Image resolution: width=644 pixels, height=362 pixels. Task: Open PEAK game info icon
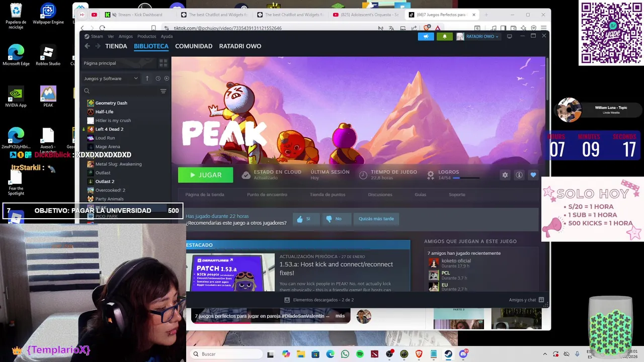coord(519,175)
